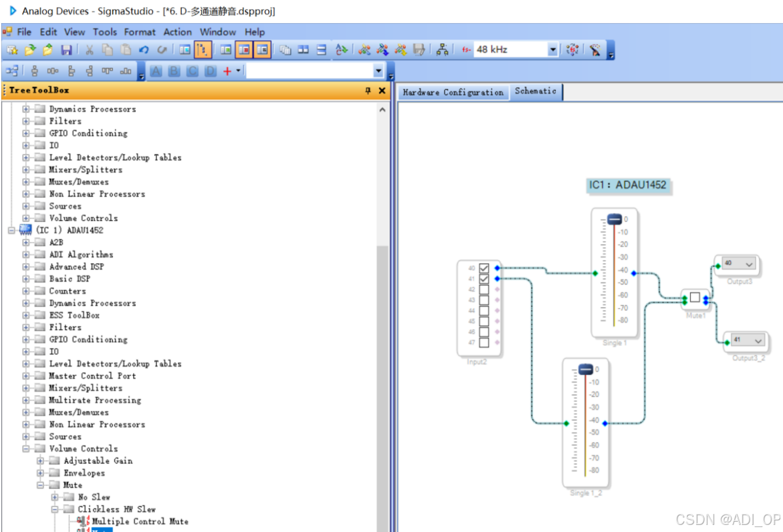Viewport: 783px width, 532px height.
Task: Switch to the Hardware Configuration tab
Action: point(453,93)
